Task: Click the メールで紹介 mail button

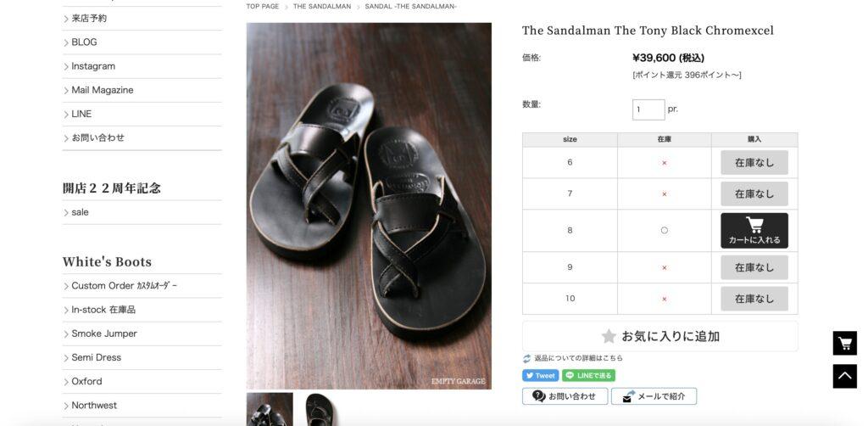Action: [x=654, y=396]
